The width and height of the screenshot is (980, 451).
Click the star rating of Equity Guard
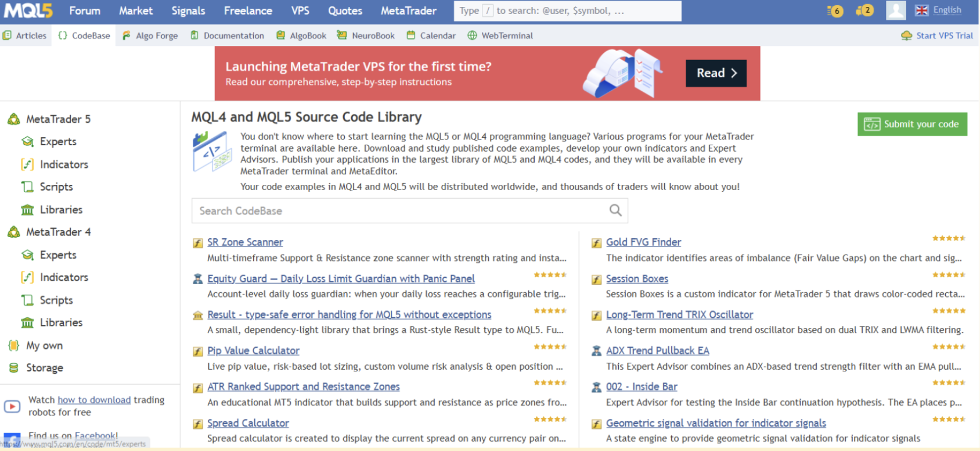point(550,275)
